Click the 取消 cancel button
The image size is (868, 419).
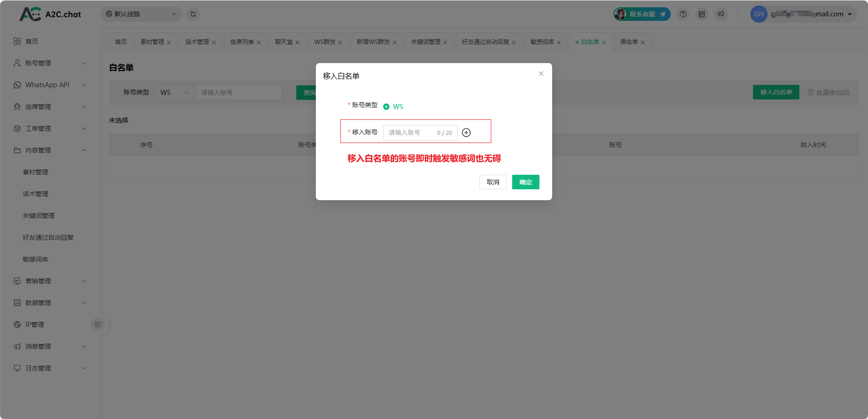pyautogui.click(x=493, y=182)
